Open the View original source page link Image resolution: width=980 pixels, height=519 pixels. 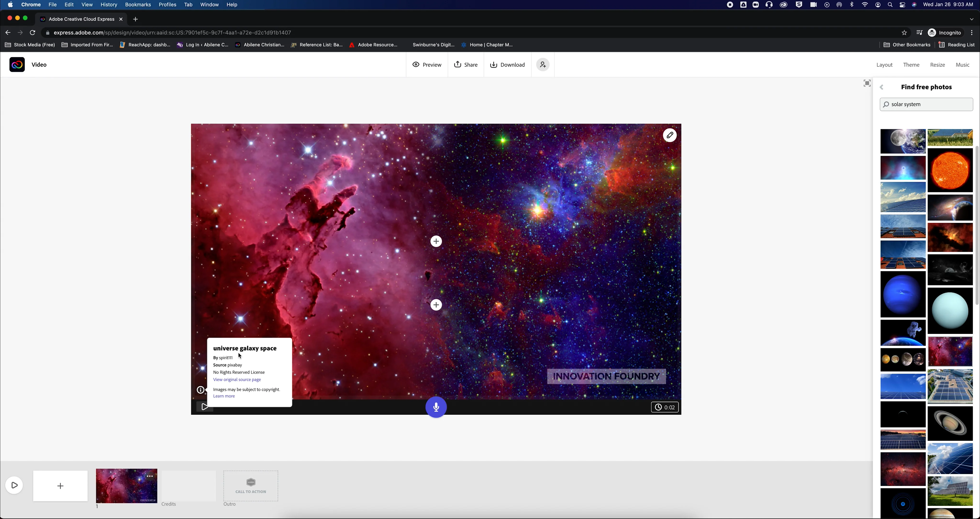(237, 380)
